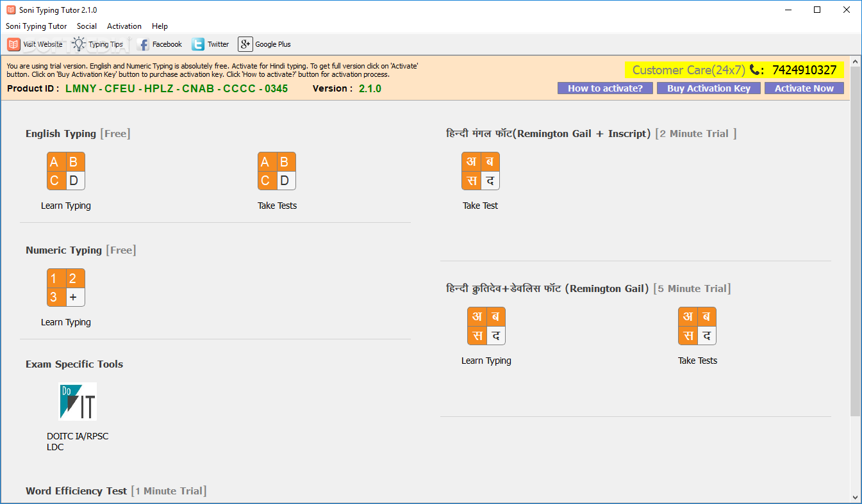Open English Learn Typing ABCD icon

(66, 171)
